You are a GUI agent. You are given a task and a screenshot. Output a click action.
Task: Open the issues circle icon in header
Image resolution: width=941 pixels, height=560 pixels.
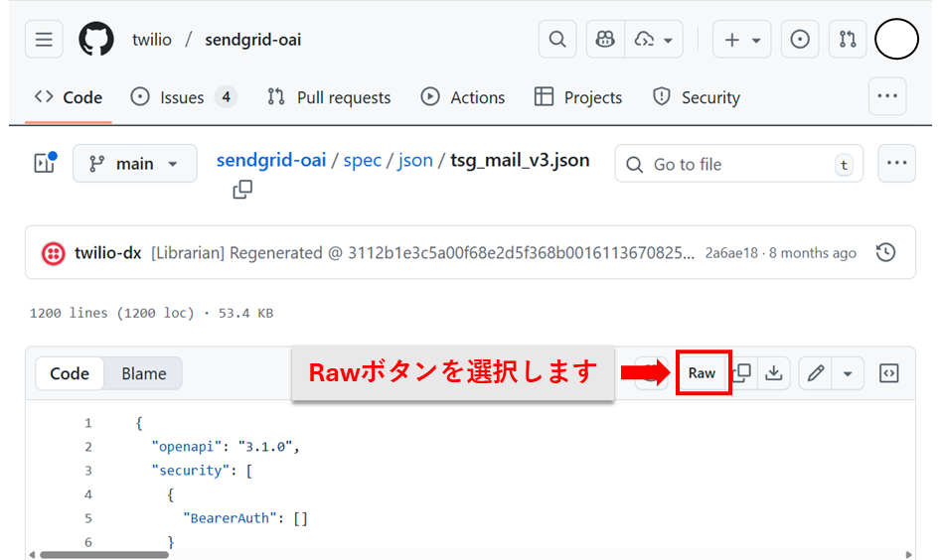(x=799, y=40)
